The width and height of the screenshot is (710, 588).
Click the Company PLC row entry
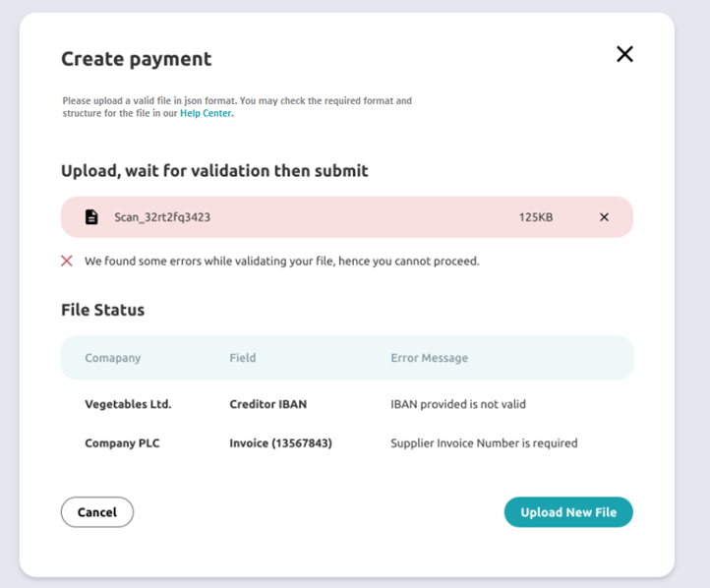122,442
